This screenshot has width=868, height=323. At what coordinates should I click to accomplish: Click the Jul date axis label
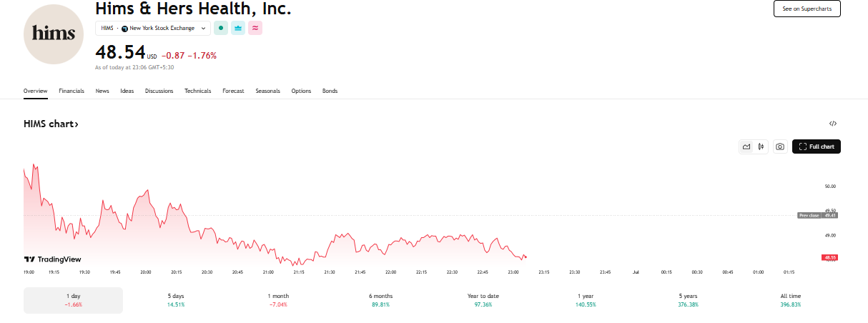coord(636,272)
